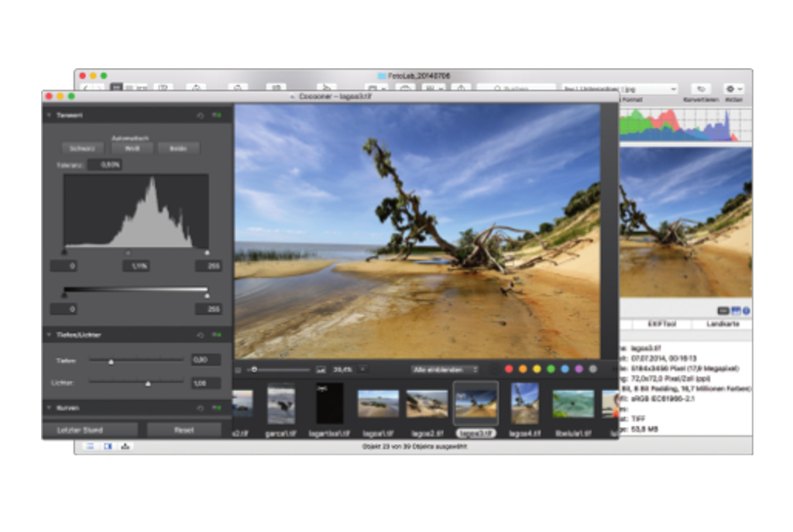Collapse the Tiefen/Lichter section
This screenshot has width=793, height=532.
click(x=49, y=335)
